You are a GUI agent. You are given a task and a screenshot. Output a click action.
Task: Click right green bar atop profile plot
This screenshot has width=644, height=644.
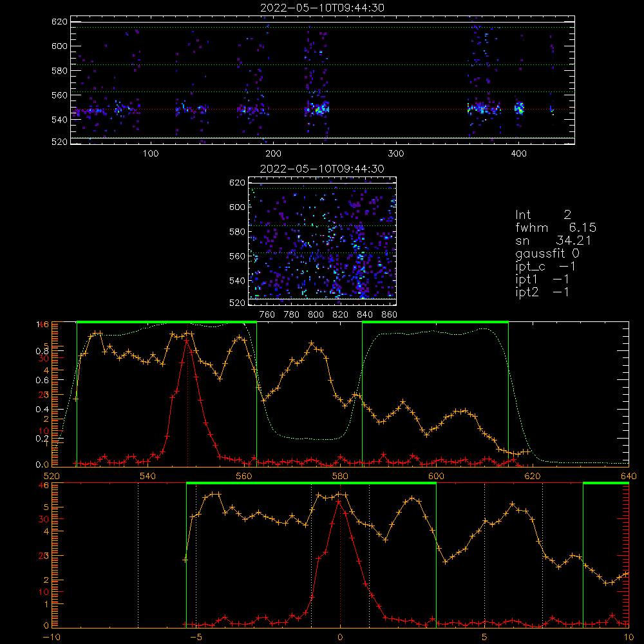tap(435, 322)
